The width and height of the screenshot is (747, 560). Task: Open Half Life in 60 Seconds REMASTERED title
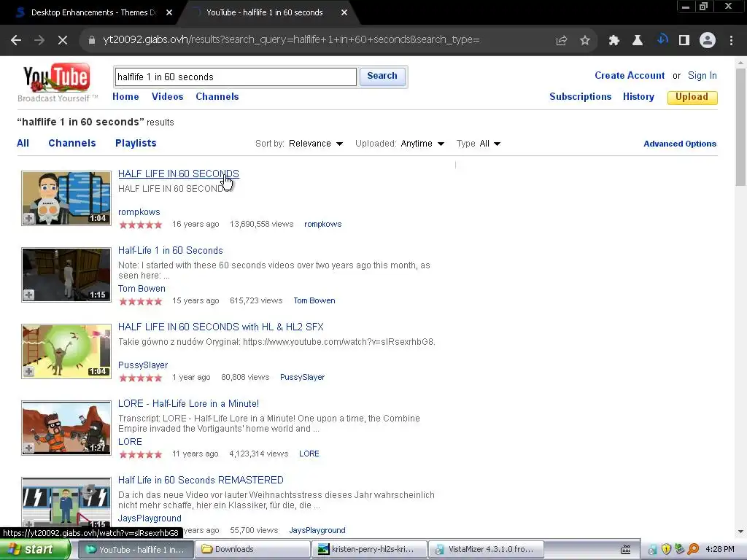pyautogui.click(x=201, y=480)
